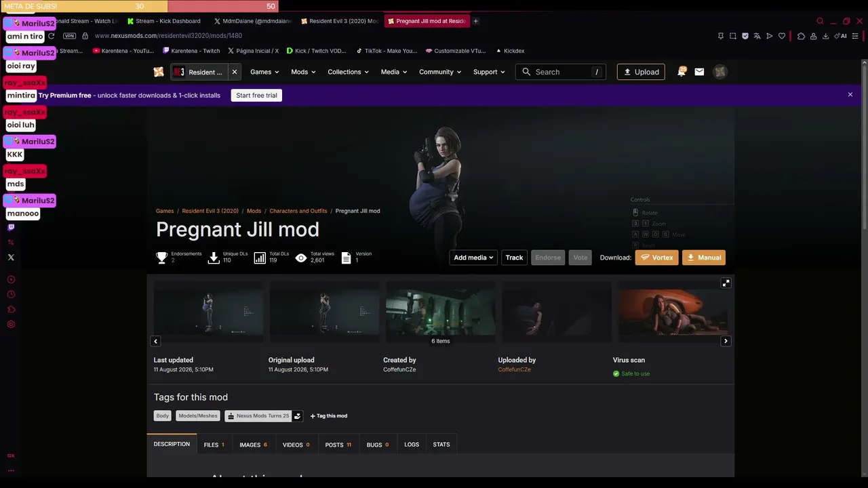Open a new browser tab

point(475,21)
